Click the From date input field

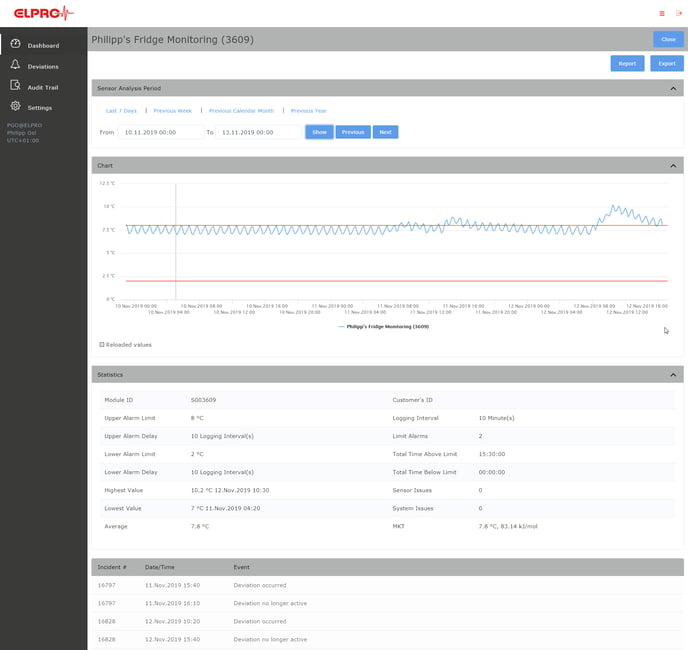[160, 132]
